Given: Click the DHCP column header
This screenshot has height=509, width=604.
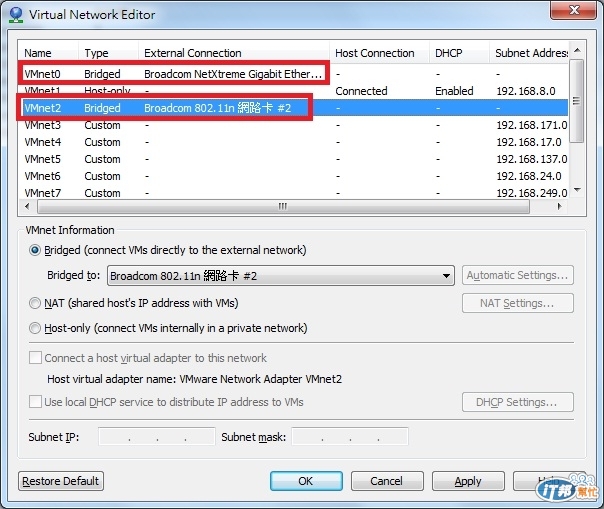Looking at the screenshot, I should pyautogui.click(x=459, y=53).
